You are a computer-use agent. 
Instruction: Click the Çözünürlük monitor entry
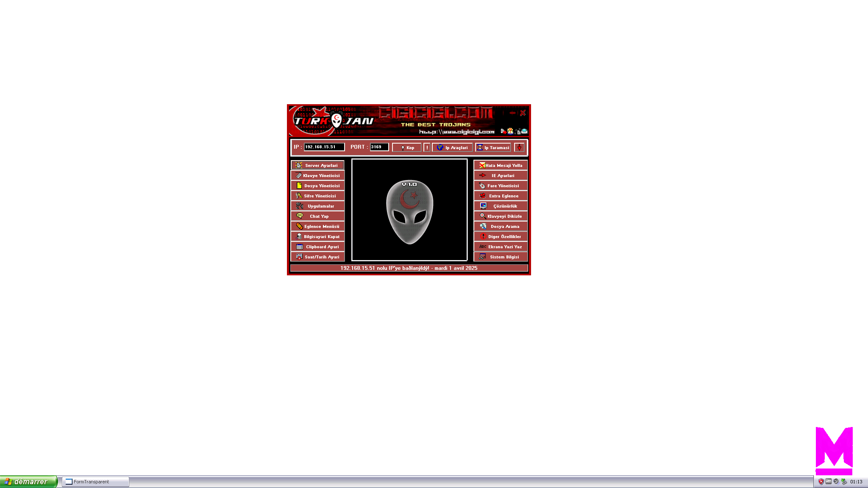[x=501, y=206]
